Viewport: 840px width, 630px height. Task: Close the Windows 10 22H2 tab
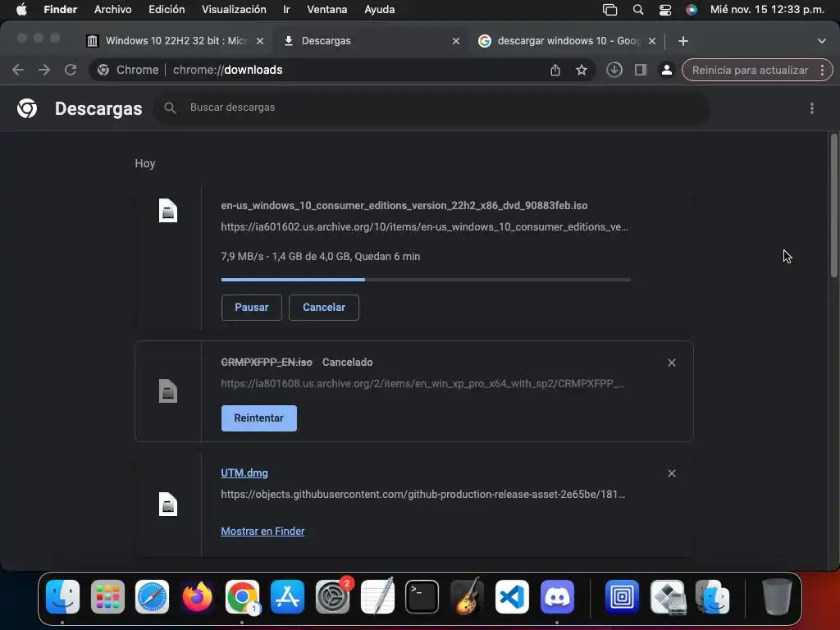coord(260,41)
